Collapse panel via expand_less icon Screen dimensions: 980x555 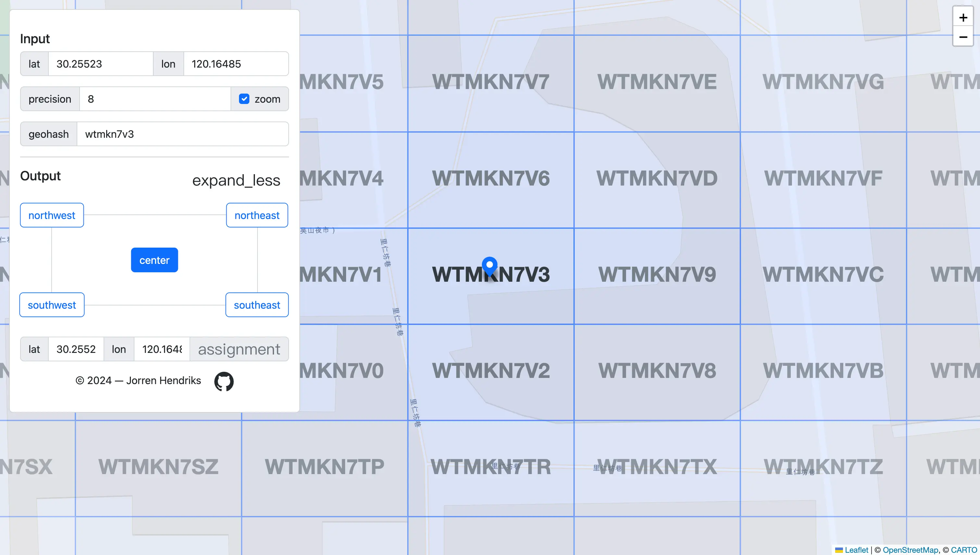236,180
